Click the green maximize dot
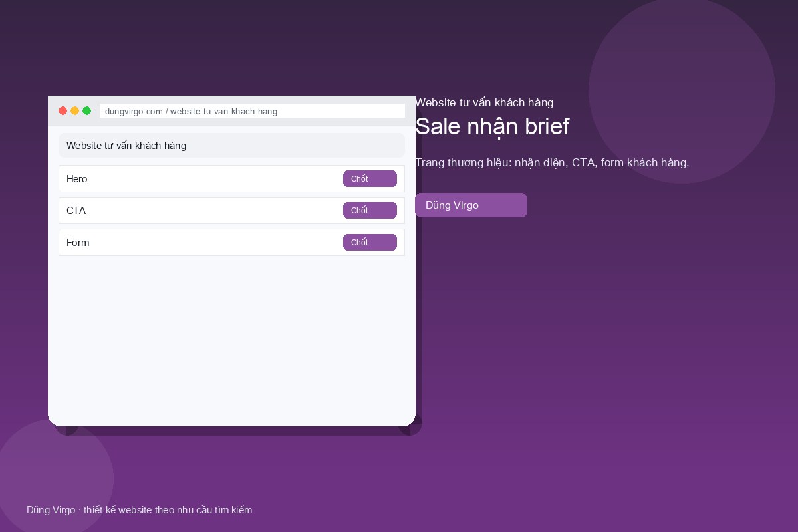The width and height of the screenshot is (798, 532). coord(87,111)
